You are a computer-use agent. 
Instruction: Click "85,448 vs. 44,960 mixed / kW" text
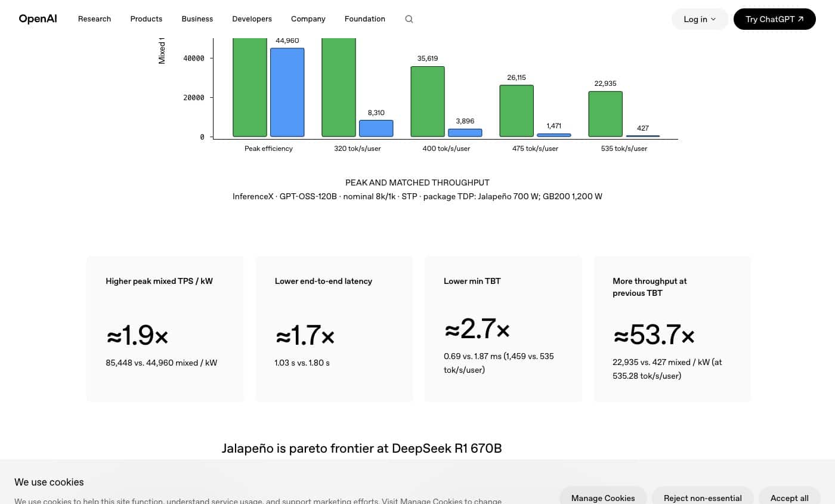(x=162, y=363)
